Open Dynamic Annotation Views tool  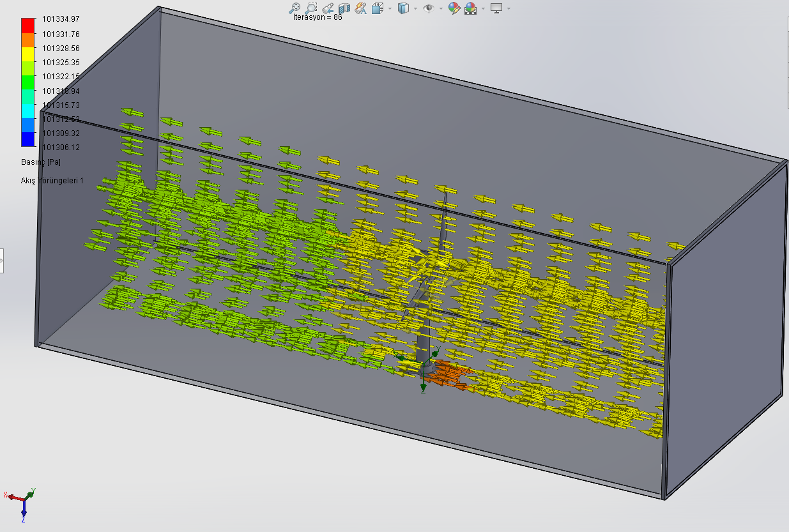point(361,8)
